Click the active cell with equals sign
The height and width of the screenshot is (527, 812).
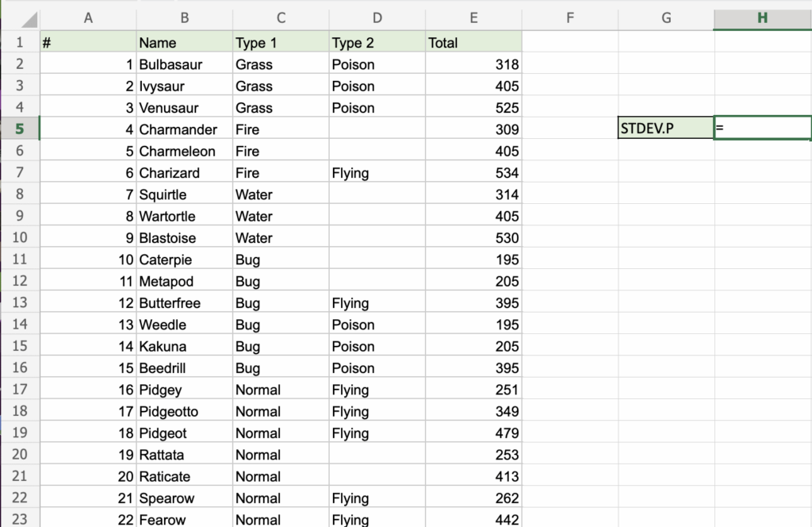(762, 128)
